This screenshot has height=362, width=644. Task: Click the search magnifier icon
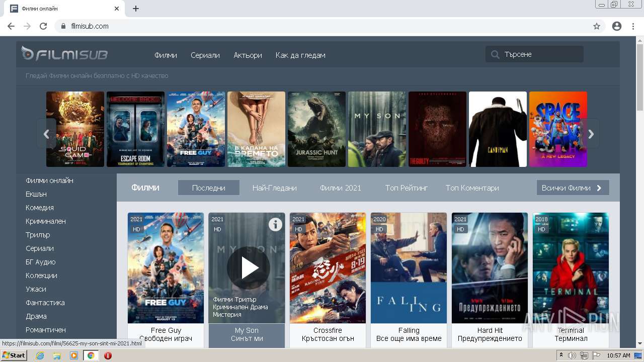tap(496, 54)
